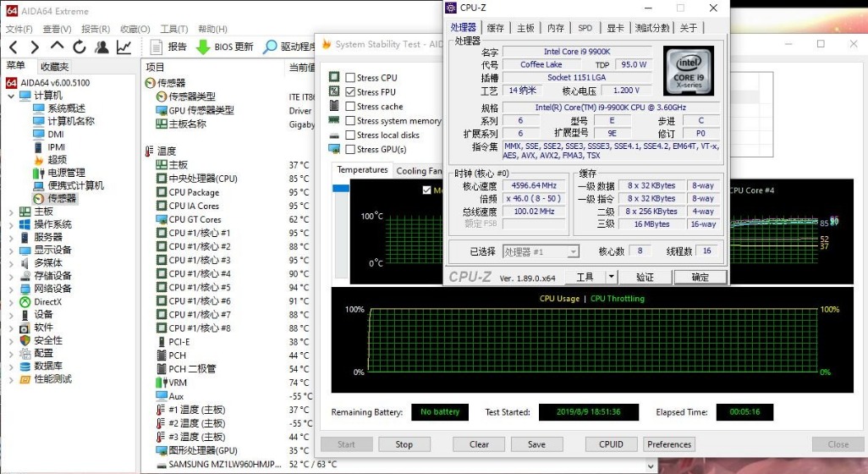Click the blue temperature list selection bar
Screen dimensions: 868x474
coord(341,188)
